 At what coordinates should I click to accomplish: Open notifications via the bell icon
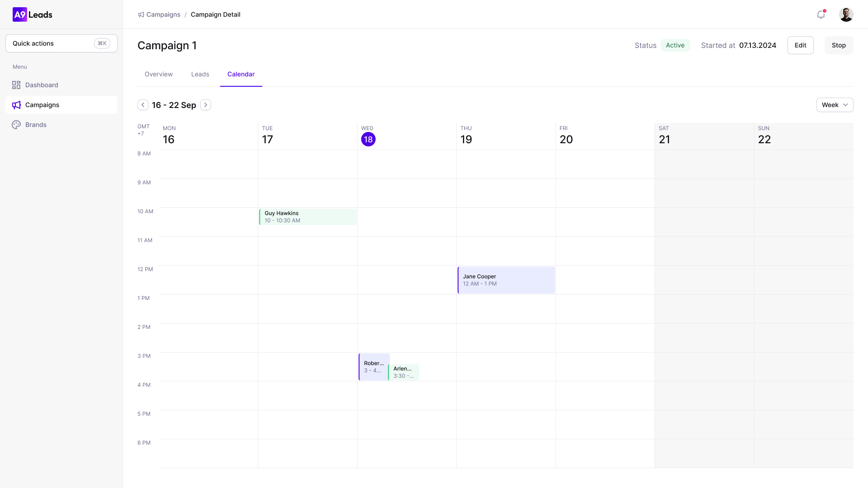tap(821, 14)
